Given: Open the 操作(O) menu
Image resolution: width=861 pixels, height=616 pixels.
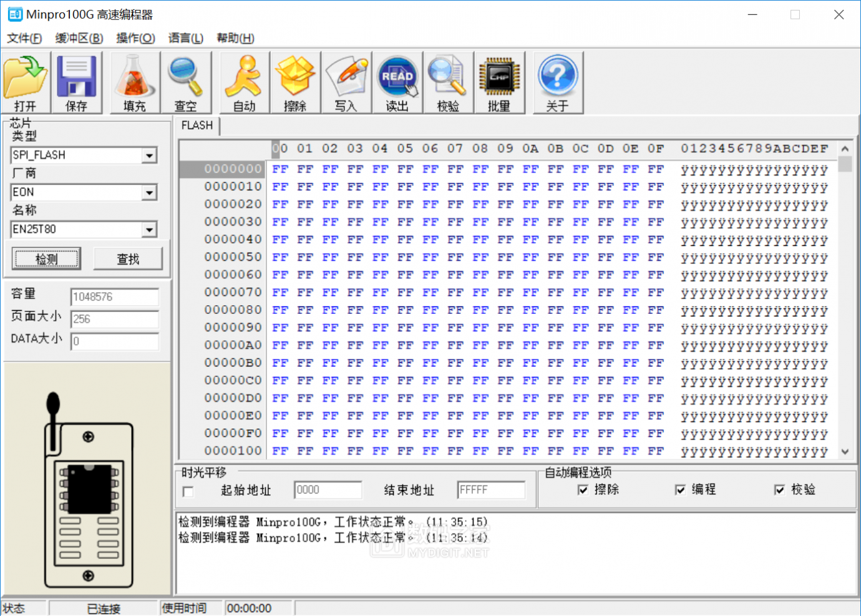Looking at the screenshot, I should 135,38.
